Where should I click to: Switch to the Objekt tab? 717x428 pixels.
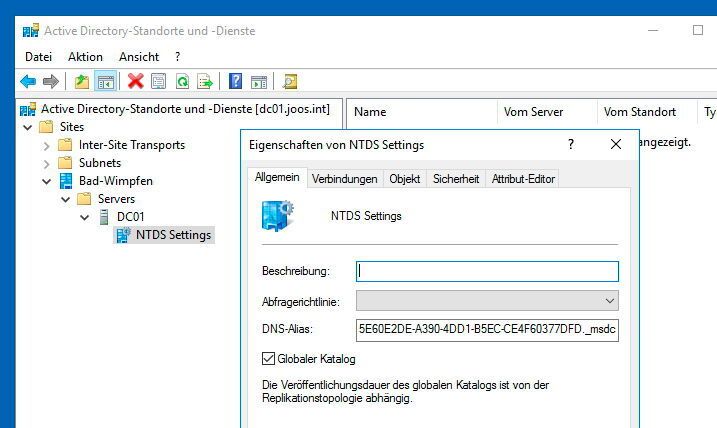pos(405,179)
